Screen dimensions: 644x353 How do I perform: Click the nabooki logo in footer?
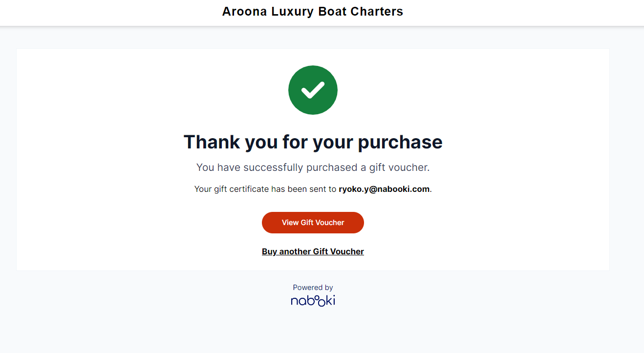[x=313, y=300]
